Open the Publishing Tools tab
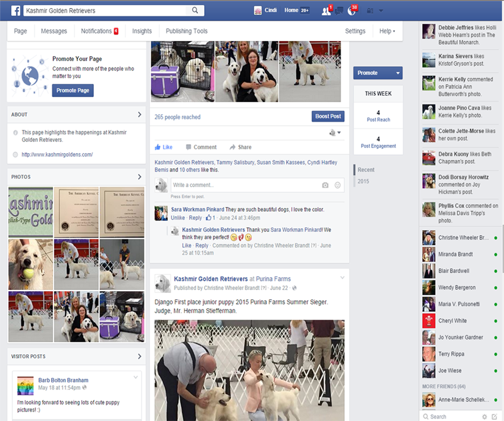This screenshot has width=504, height=421. 186,31
